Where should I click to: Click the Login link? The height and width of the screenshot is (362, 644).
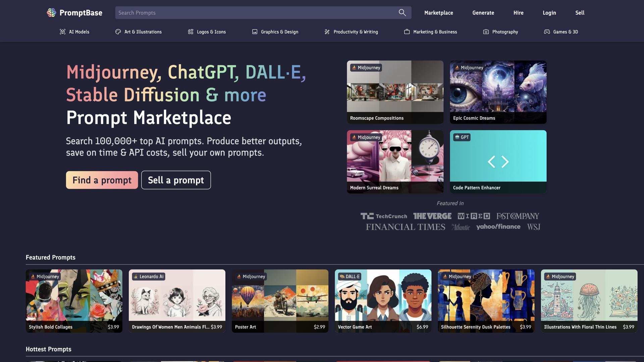tap(549, 13)
